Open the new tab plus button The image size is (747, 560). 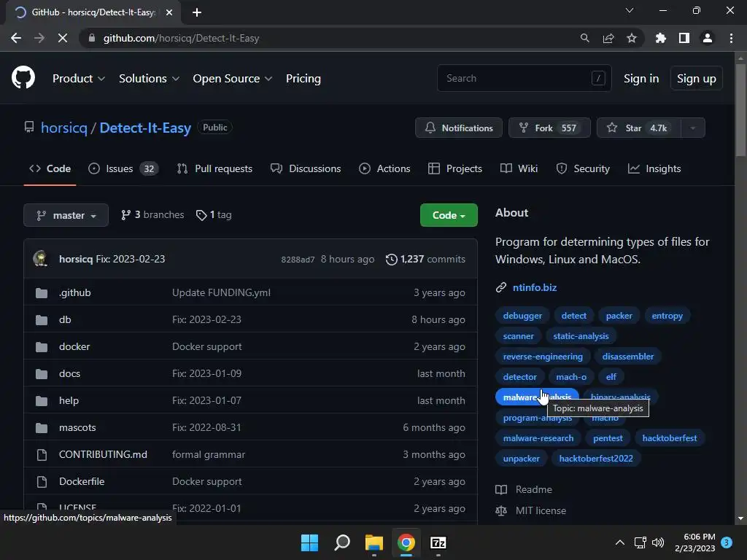pos(197,12)
